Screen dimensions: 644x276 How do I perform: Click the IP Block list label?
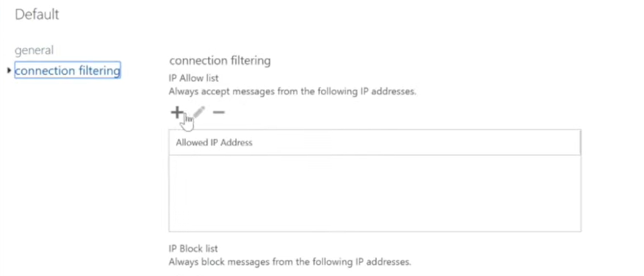click(193, 248)
